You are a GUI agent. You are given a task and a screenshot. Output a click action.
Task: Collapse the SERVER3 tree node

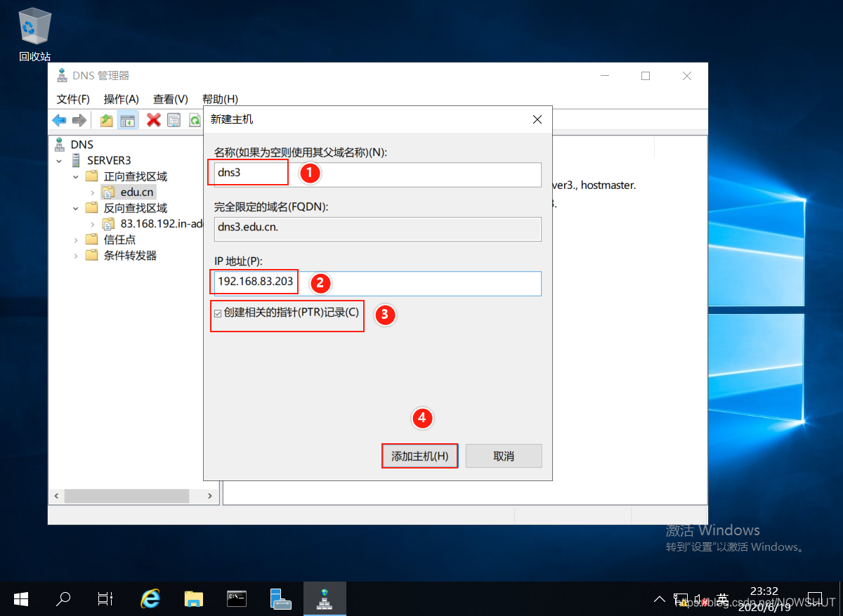point(60,160)
